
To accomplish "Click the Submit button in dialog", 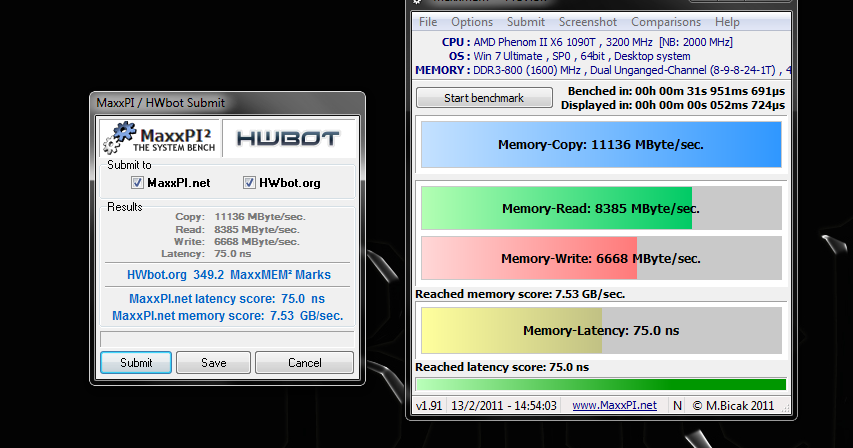I will click(x=136, y=363).
